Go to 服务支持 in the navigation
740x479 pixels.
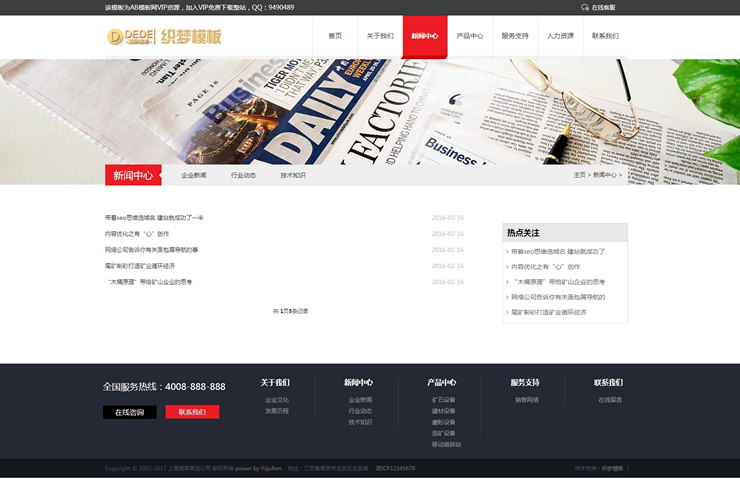pyautogui.click(x=515, y=36)
